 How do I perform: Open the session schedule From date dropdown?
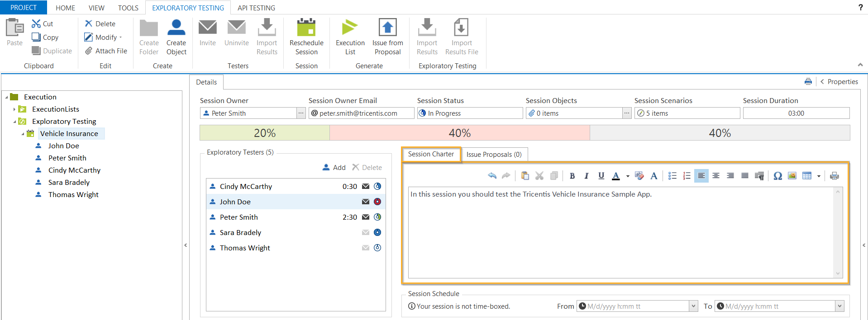pyautogui.click(x=693, y=306)
